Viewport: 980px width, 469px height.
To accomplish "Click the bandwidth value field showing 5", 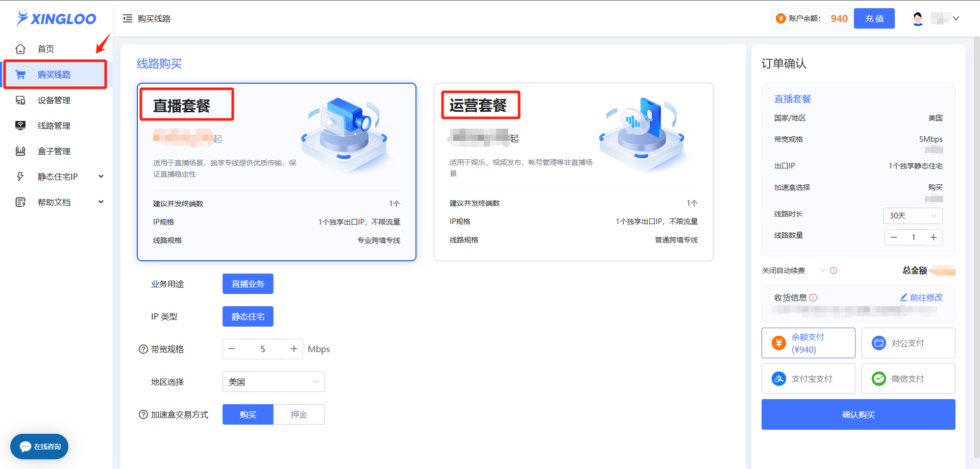I will click(x=263, y=349).
